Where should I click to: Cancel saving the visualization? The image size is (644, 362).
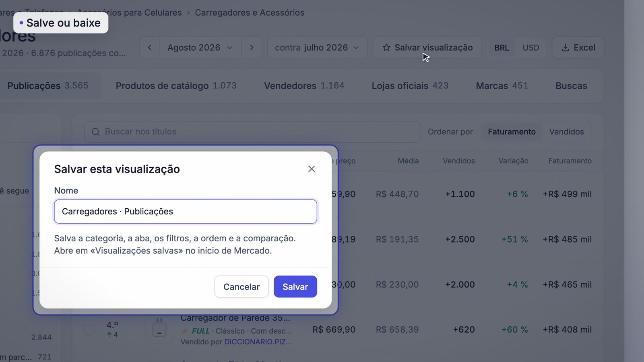tap(242, 287)
